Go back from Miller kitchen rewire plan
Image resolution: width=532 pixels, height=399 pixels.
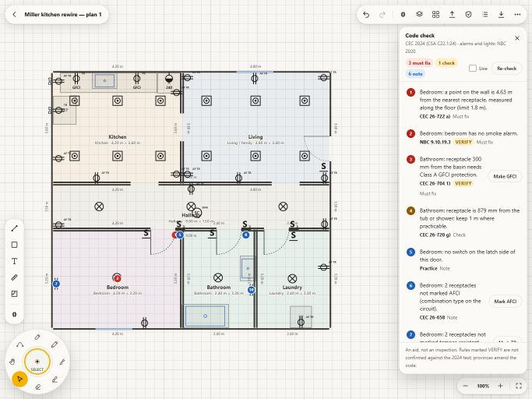(x=14, y=15)
